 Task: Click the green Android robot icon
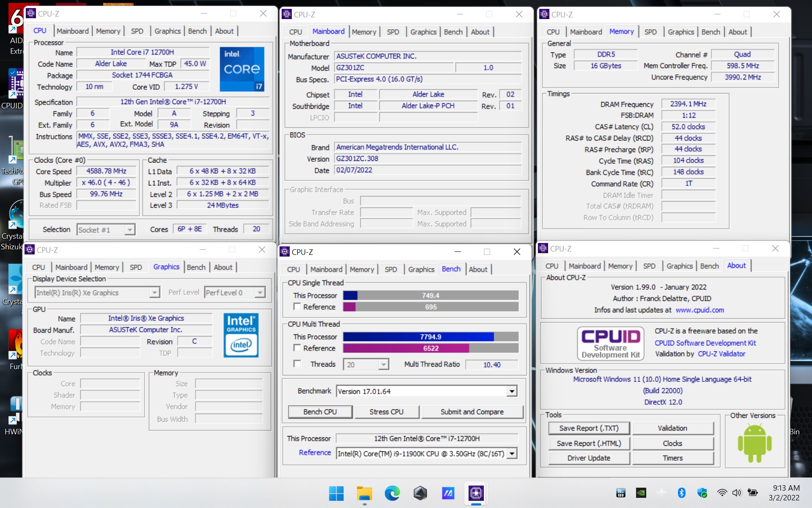coord(754,443)
